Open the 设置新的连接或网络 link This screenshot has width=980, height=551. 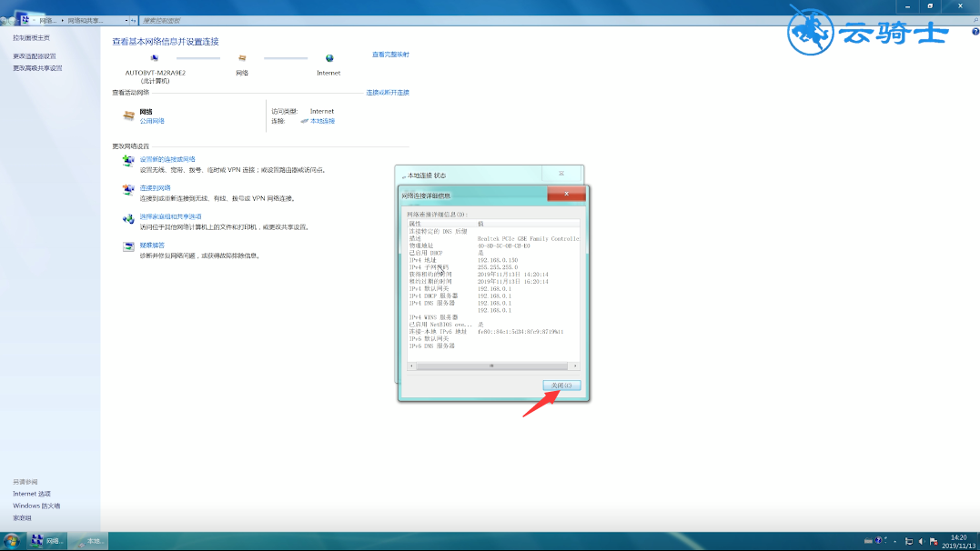tap(167, 159)
